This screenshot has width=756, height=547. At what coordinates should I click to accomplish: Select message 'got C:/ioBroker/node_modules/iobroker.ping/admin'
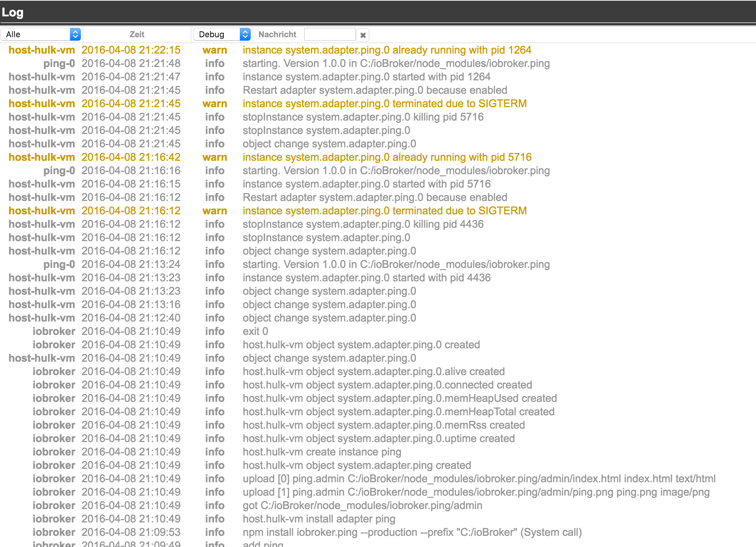pos(362,505)
